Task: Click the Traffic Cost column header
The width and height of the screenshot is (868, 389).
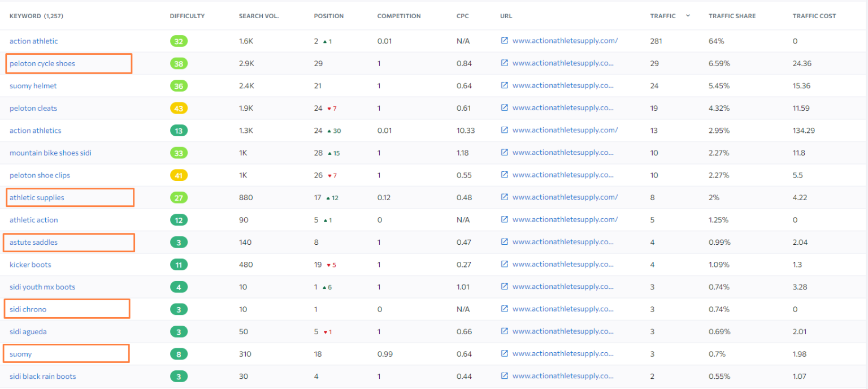Action: pyautogui.click(x=814, y=16)
